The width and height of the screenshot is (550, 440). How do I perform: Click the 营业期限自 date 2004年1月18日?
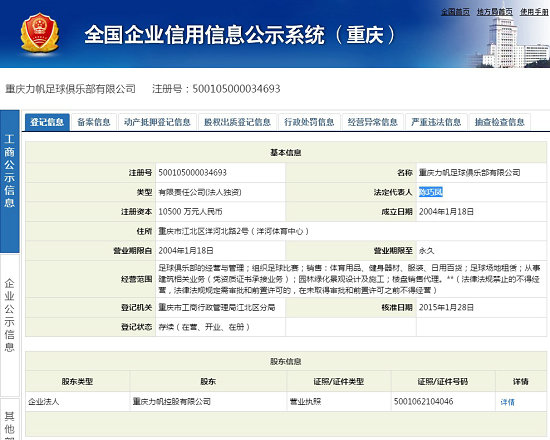[186, 251]
